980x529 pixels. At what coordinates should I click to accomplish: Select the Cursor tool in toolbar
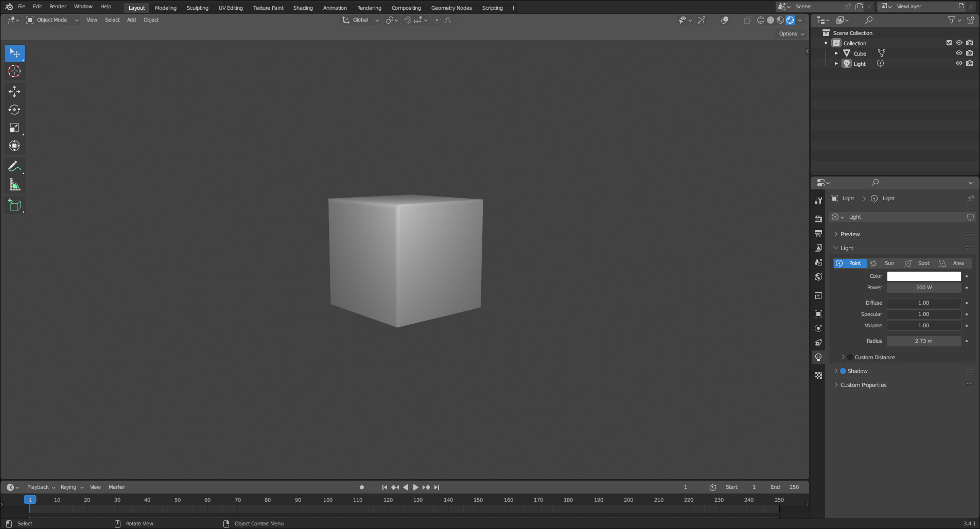(14, 72)
